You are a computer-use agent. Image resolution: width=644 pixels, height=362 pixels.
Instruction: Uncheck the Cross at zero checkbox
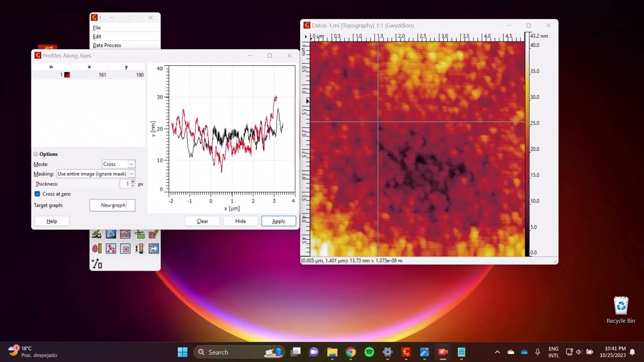pos(37,194)
